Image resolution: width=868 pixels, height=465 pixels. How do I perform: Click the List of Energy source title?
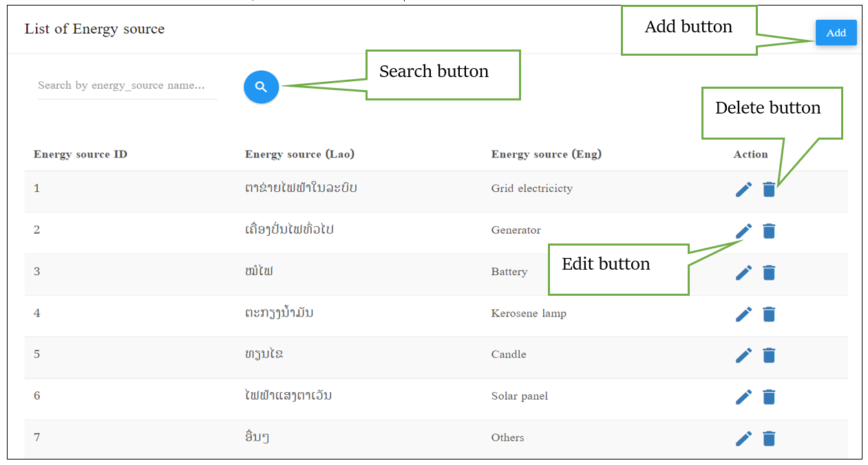94,29
